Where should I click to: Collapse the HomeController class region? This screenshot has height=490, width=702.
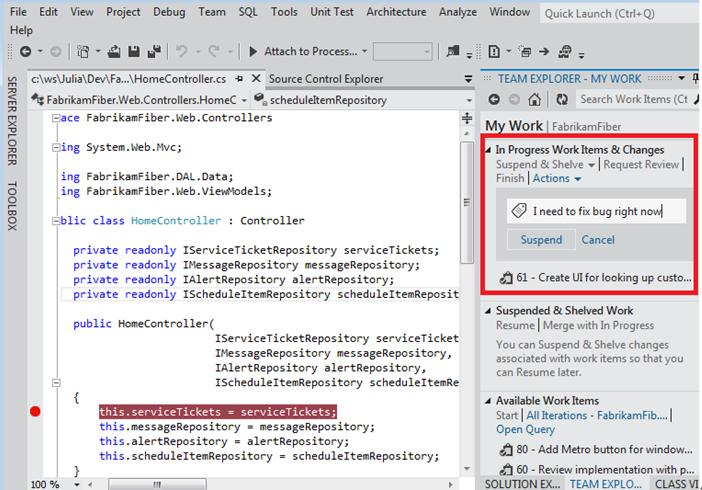[56, 221]
